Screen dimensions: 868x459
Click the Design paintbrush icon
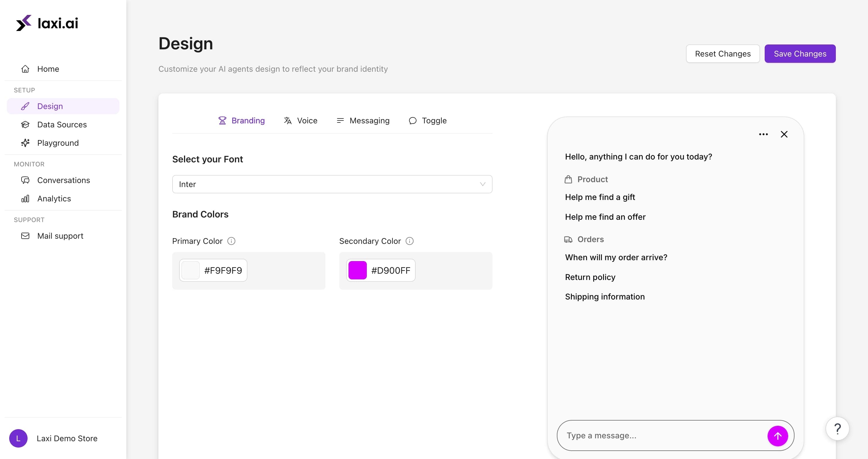(25, 106)
